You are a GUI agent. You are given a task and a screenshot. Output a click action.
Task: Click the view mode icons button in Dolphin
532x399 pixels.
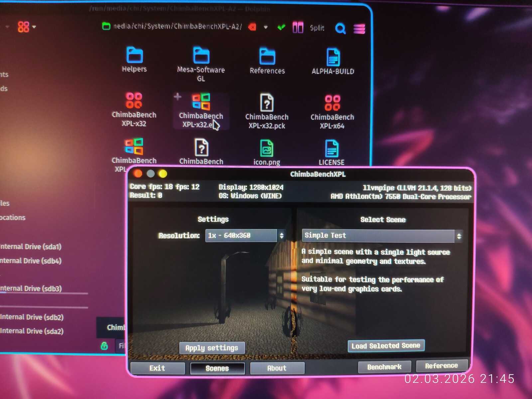[23, 27]
